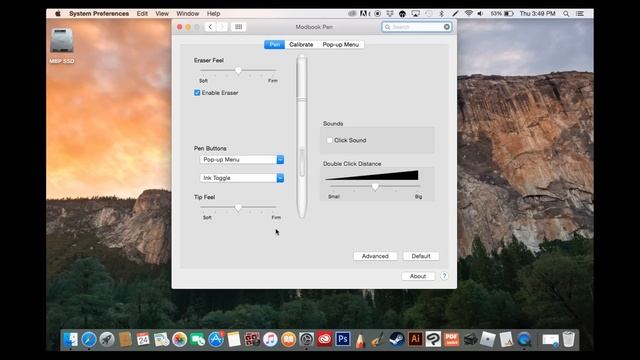Switch to the Calibrate tab
The width and height of the screenshot is (640, 360).
[x=301, y=44]
